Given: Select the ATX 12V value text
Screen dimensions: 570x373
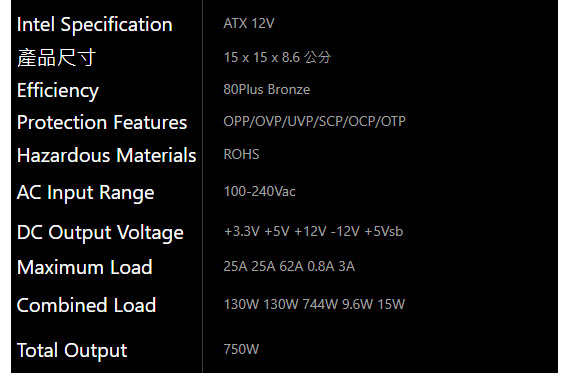Looking at the screenshot, I should 249,24.
